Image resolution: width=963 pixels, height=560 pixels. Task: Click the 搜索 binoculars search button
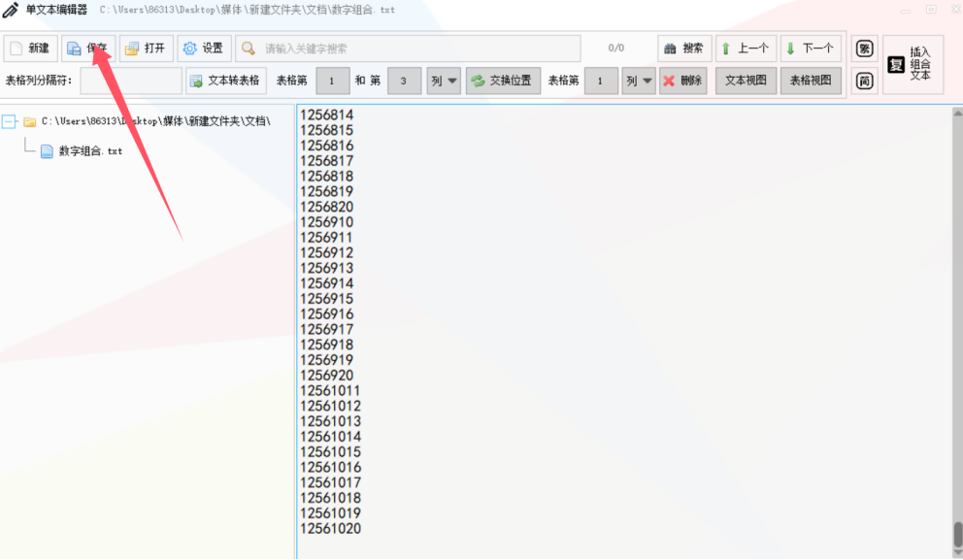(x=684, y=49)
